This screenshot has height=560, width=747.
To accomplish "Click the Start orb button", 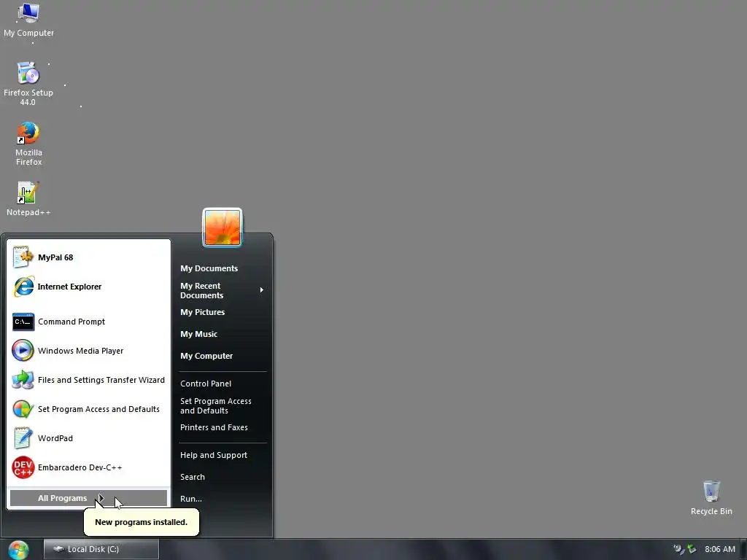I will tap(18, 550).
